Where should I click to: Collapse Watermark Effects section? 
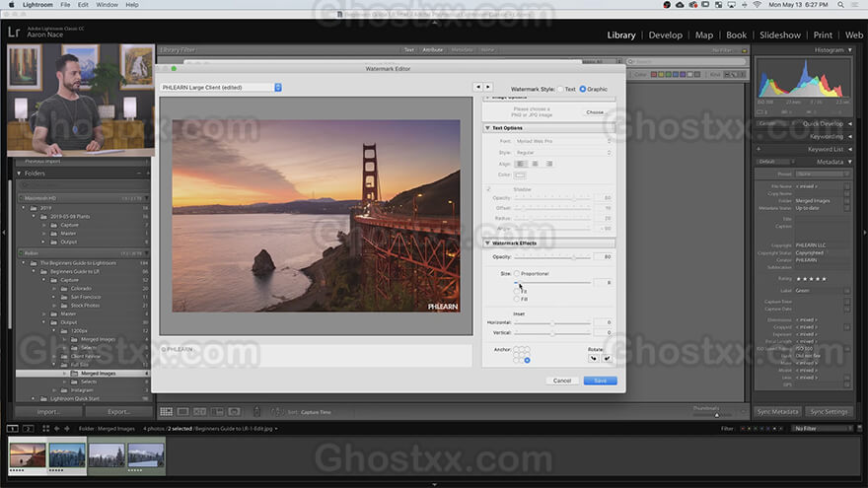pos(487,243)
